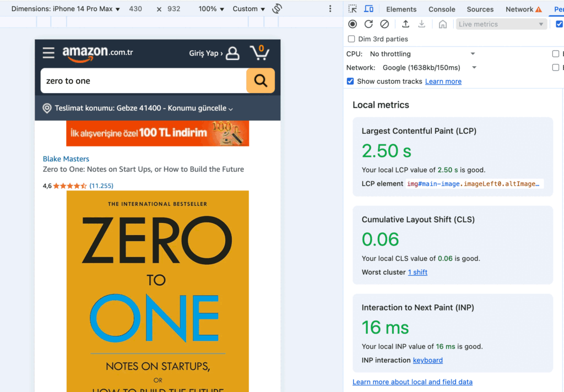Image resolution: width=564 pixels, height=392 pixels.
Task: Click the viewport height 932 field
Action: pos(174,9)
